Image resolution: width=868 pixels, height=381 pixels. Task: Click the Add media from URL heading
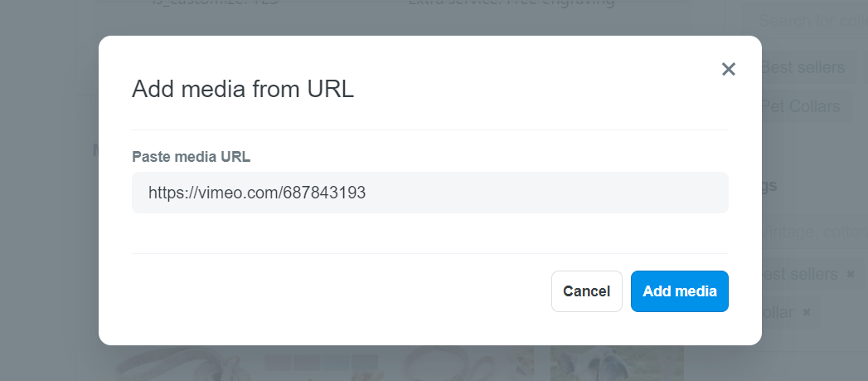[x=242, y=89]
